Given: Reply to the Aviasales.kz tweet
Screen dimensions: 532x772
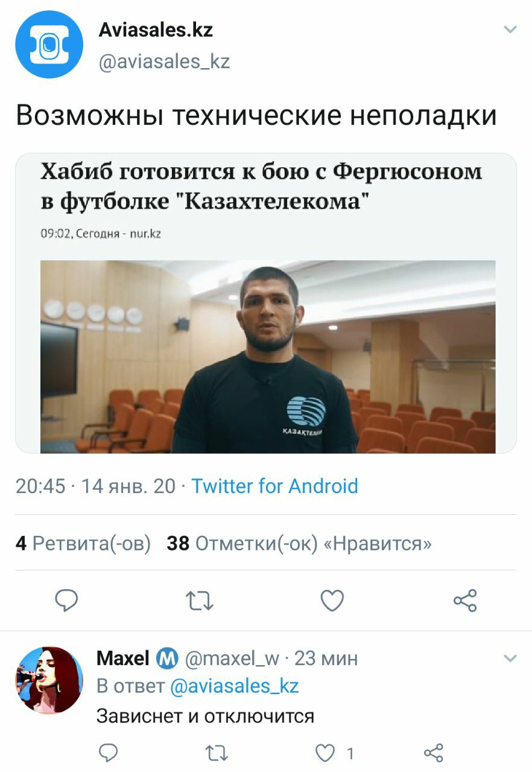Looking at the screenshot, I should 67,601.
